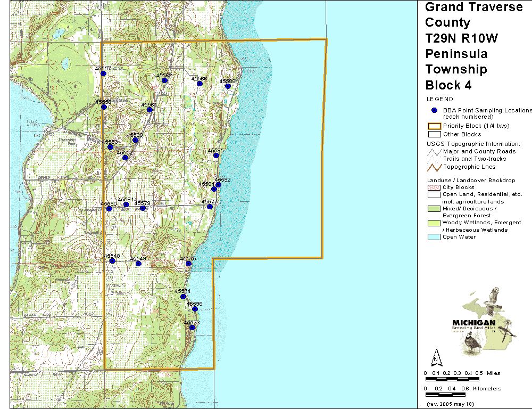The height and width of the screenshot is (409, 532).
Task: Select the blue marker labeled 45562
Action: [165, 80]
